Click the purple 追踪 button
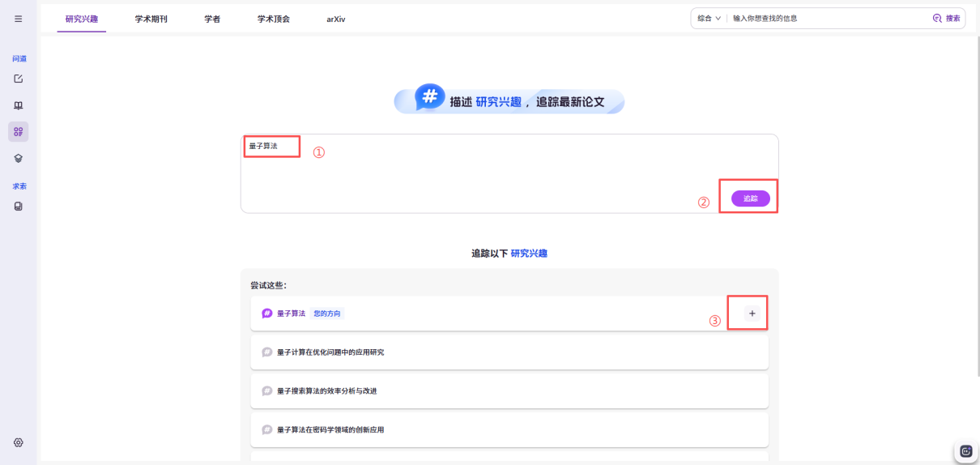The image size is (980, 465). pyautogui.click(x=751, y=198)
